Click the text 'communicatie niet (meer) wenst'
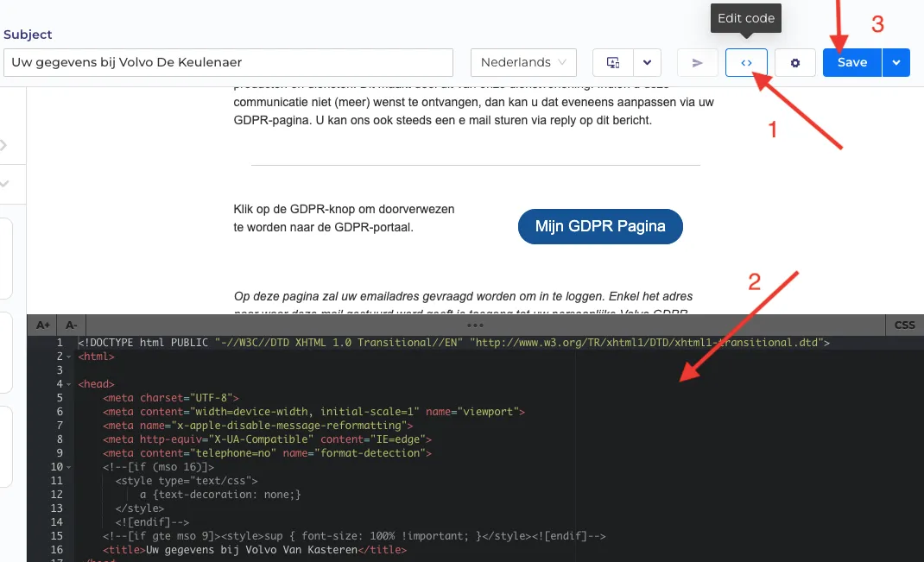This screenshot has width=924, height=562. click(311, 103)
